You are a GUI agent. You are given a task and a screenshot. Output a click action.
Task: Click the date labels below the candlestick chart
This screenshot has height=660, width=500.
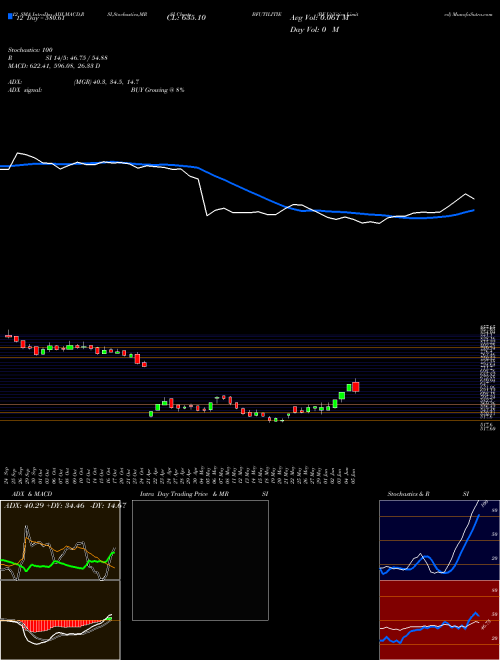180,475
